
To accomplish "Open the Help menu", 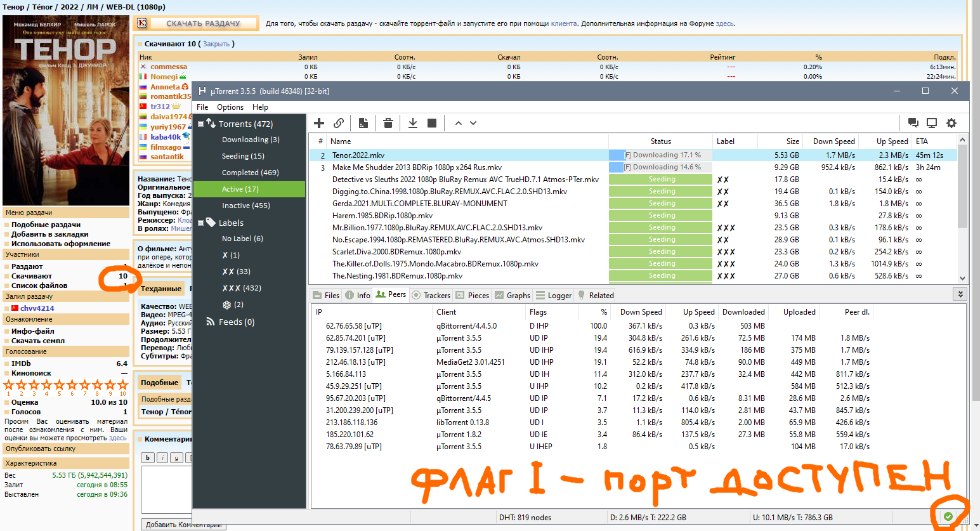I will [260, 107].
